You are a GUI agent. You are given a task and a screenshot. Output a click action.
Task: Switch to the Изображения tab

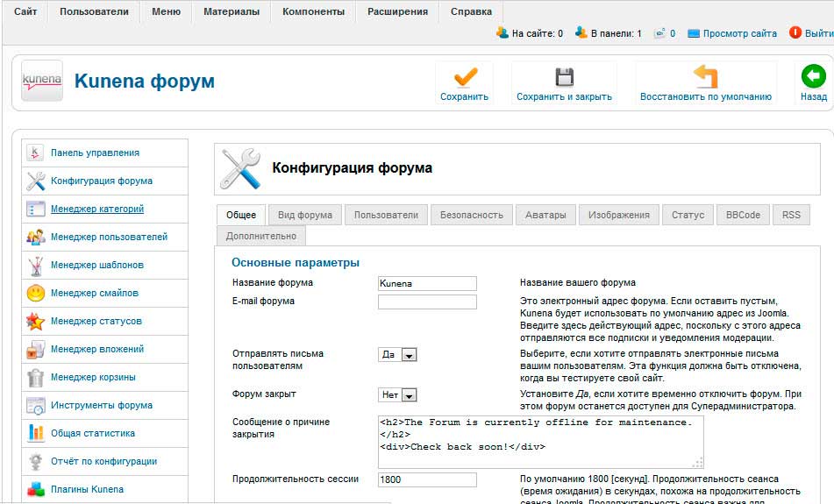[618, 216]
